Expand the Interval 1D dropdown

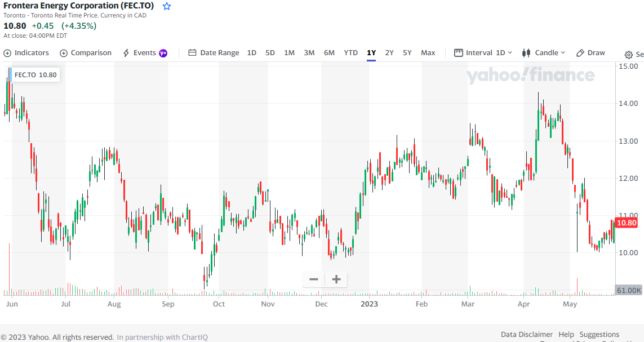[483, 53]
